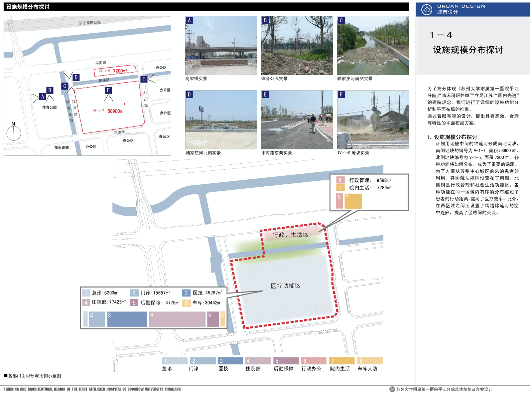Select viewpoint marker F inside plot IV-1-7
The height and width of the screenshot is (394, 532).
(108, 90)
